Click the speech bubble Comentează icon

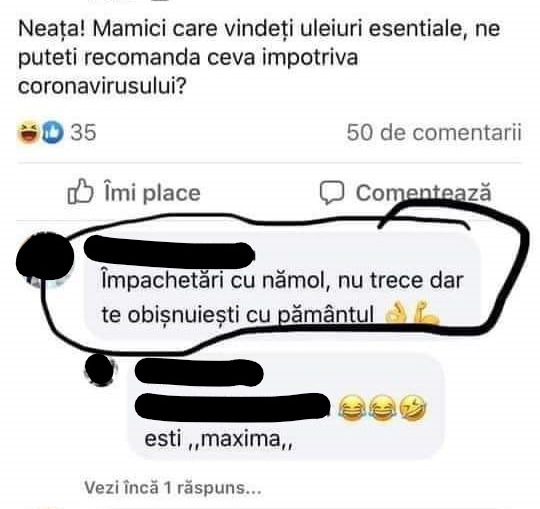pyautogui.click(x=332, y=192)
